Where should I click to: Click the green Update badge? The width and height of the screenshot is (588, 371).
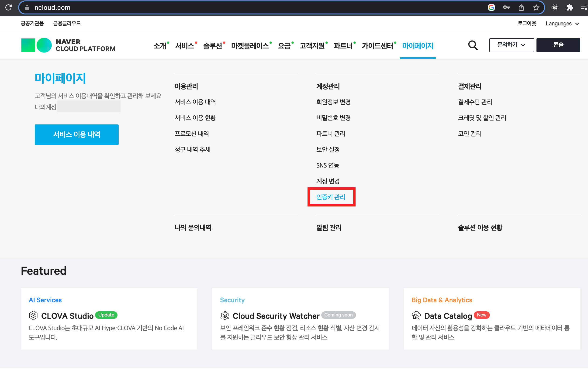(106, 315)
